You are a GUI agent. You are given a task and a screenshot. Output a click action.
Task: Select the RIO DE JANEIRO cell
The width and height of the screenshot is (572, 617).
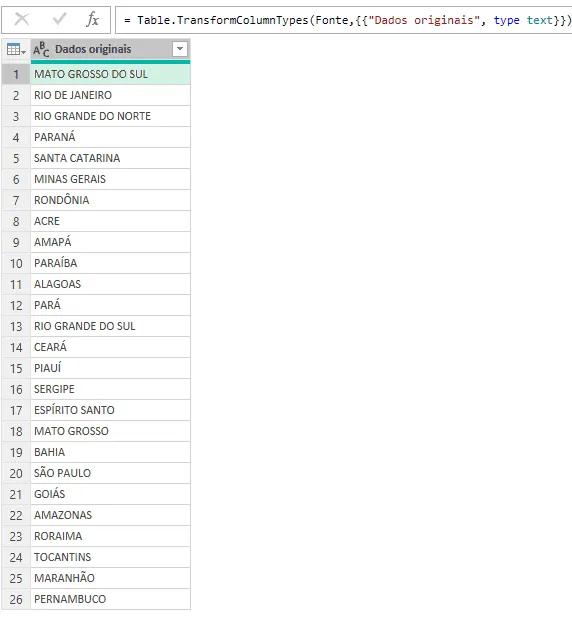coord(111,95)
